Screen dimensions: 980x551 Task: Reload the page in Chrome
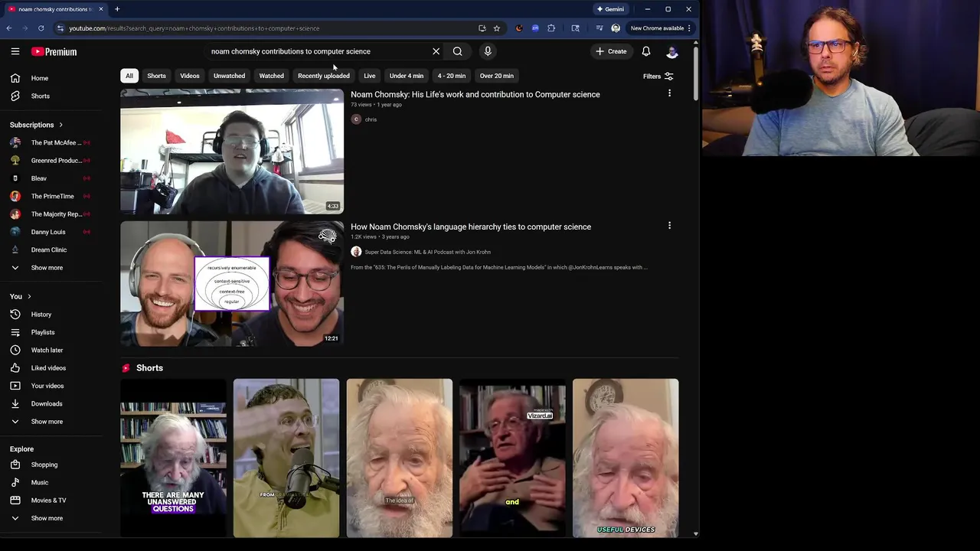click(41, 28)
